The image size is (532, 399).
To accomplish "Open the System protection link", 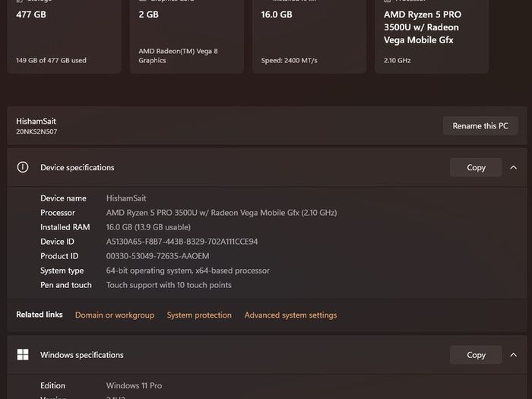I will pyautogui.click(x=199, y=315).
